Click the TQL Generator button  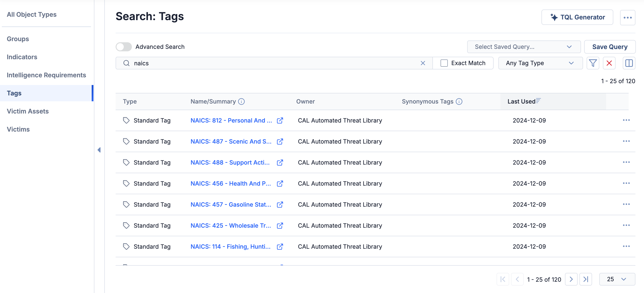pos(577,17)
